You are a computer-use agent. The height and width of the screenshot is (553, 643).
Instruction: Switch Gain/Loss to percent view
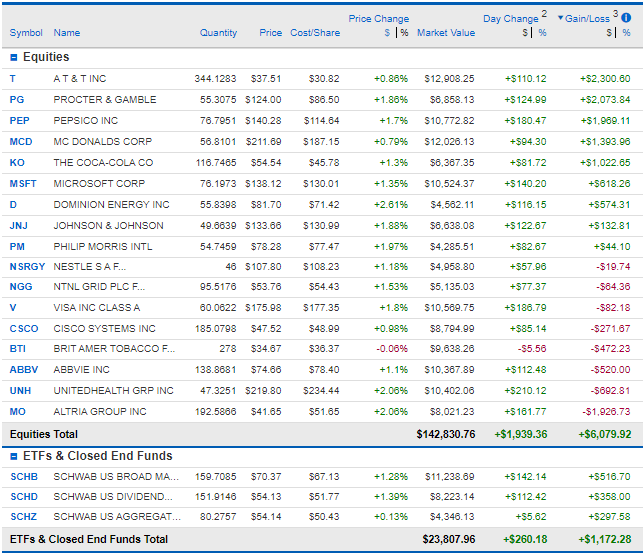[626, 33]
